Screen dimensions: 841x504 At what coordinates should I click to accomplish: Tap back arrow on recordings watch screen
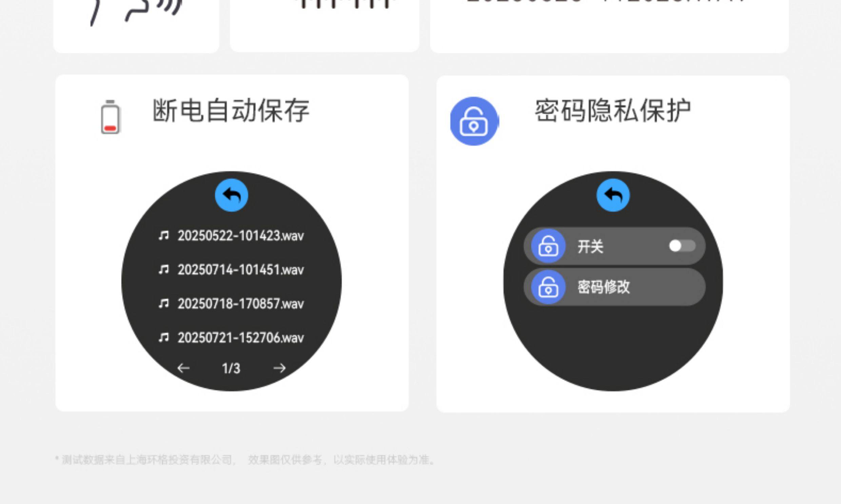click(231, 195)
